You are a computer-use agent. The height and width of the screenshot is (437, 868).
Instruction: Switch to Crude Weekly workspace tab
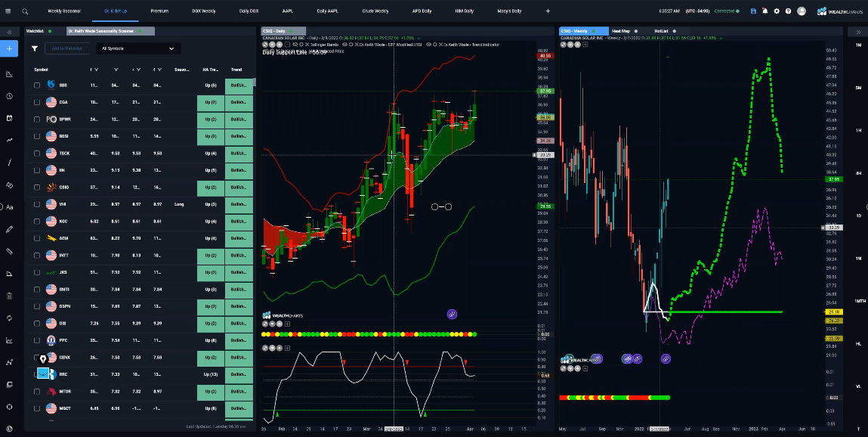point(375,11)
